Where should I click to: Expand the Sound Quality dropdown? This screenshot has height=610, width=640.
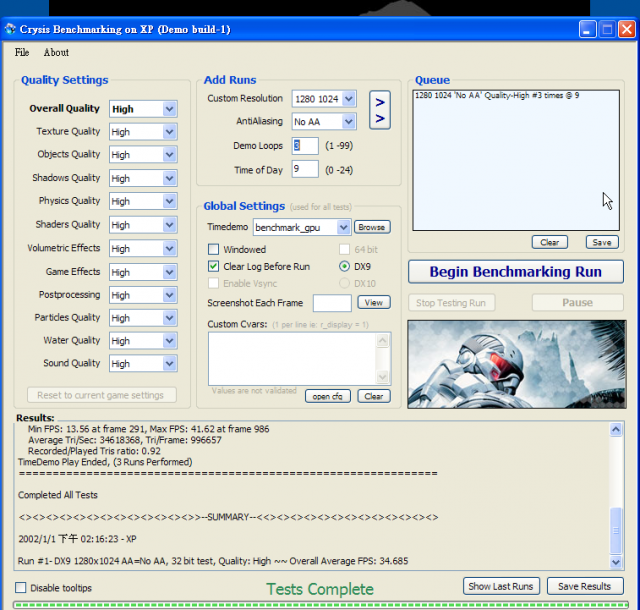click(x=169, y=364)
